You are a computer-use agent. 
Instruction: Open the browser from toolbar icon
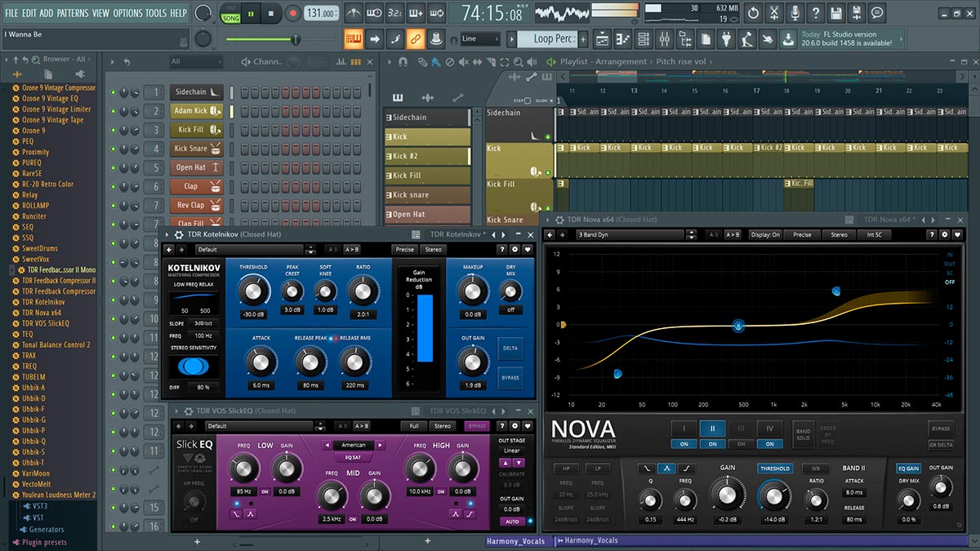pos(684,38)
